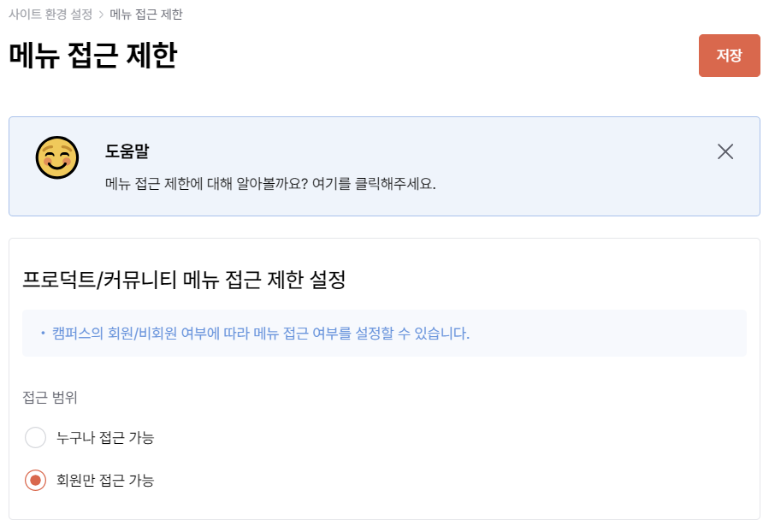
Task: Select the 회원만 접근 가능 radio button
Action: [x=35, y=480]
